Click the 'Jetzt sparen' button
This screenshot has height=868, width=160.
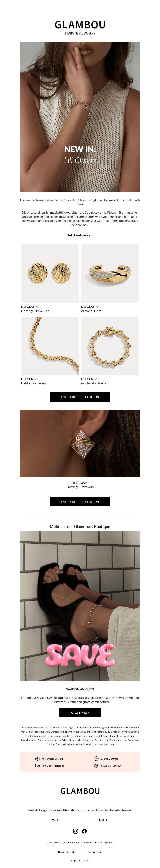click(x=80, y=712)
